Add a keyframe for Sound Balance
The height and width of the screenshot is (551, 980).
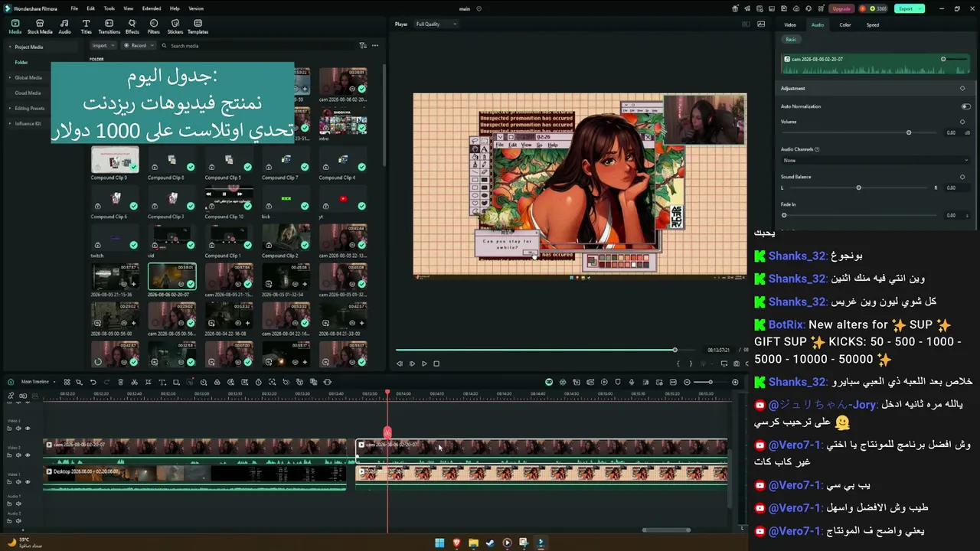(962, 177)
